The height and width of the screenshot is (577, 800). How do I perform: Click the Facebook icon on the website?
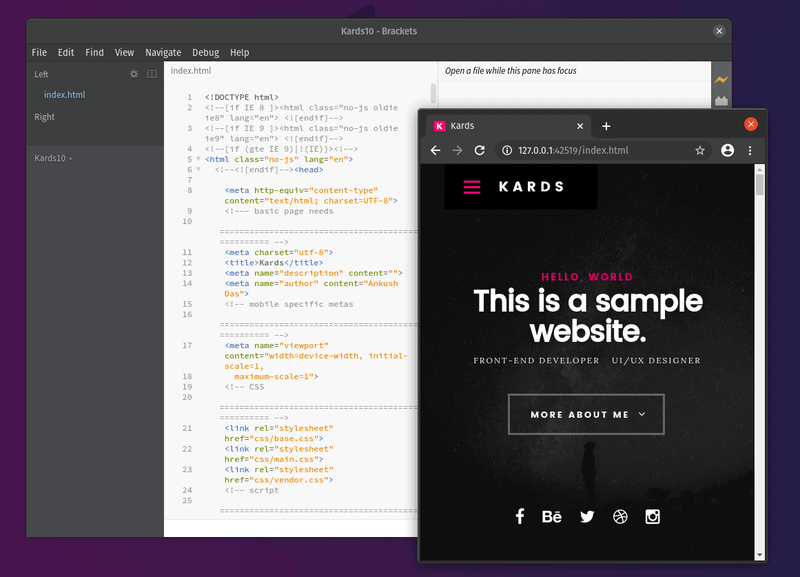pos(519,517)
